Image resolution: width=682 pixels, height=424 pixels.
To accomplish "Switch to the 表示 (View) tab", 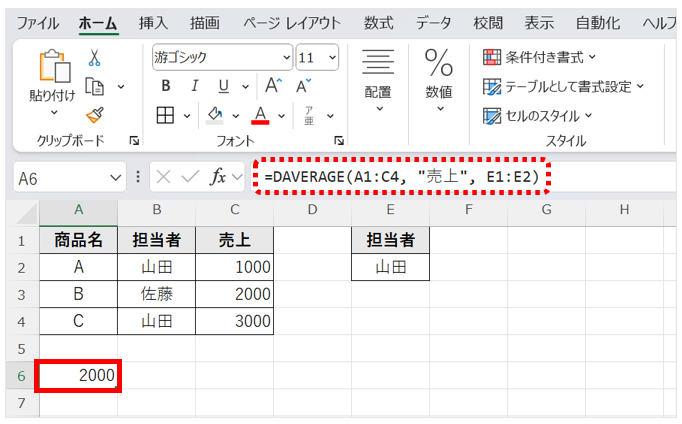I will (x=539, y=23).
